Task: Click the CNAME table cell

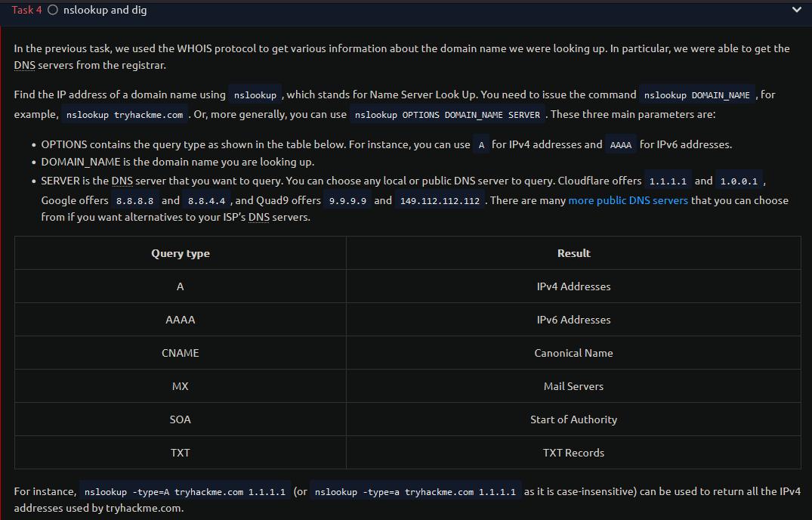Action: pyautogui.click(x=181, y=353)
